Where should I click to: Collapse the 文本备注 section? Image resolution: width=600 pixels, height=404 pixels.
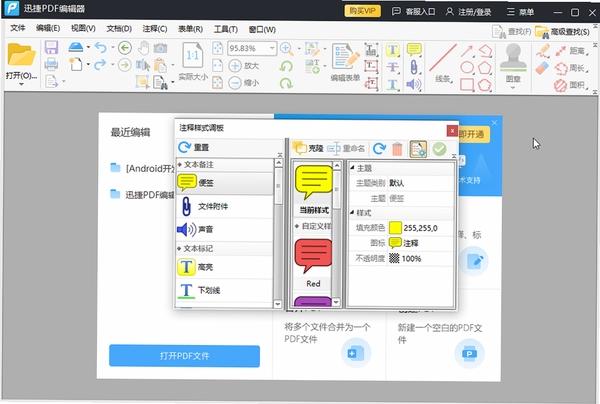pyautogui.click(x=179, y=165)
